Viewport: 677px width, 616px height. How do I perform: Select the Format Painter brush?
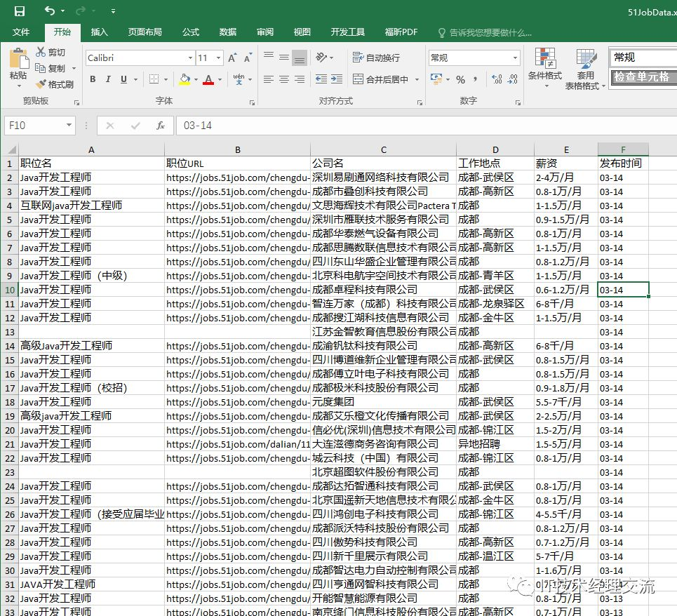(41, 84)
